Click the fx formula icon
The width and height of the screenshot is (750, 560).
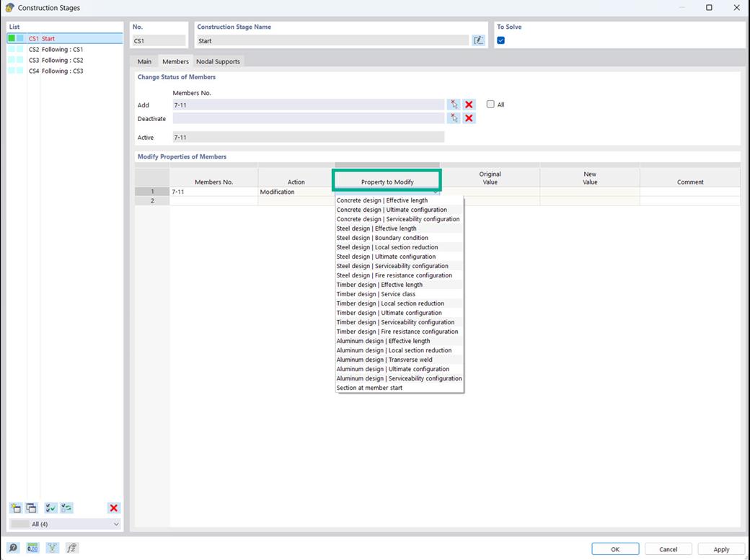71,548
